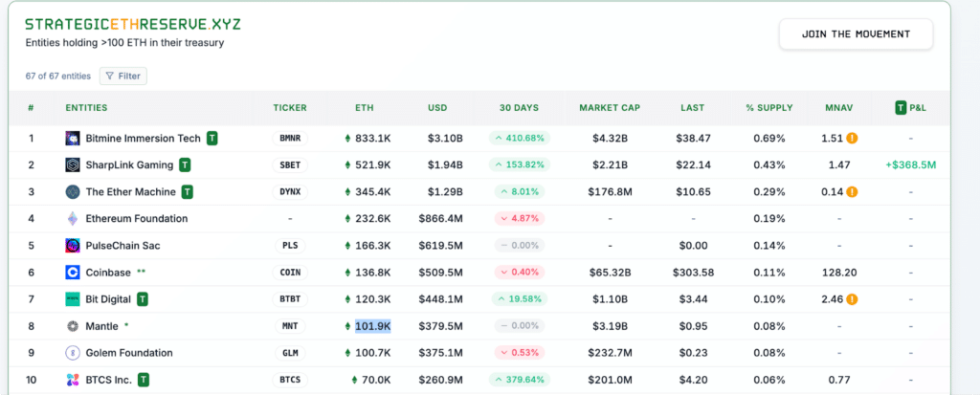Screen dimensions: 980x395
Task: Sort table by ETH column header
Action: pyautogui.click(x=365, y=107)
